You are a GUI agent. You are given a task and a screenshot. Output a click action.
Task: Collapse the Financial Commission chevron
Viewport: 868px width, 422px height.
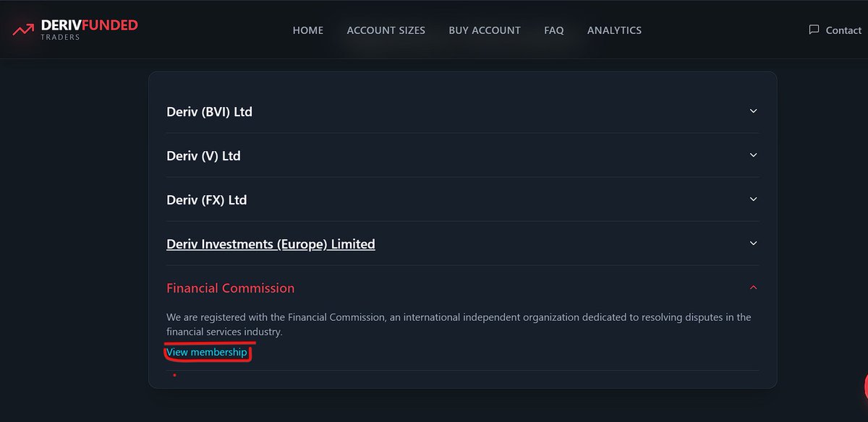[753, 288]
